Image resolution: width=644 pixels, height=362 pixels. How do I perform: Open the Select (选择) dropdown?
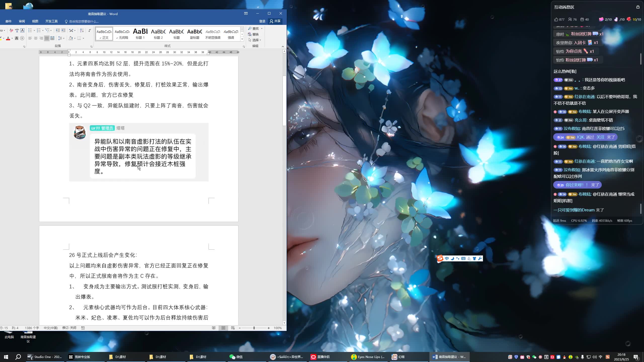pos(255,40)
